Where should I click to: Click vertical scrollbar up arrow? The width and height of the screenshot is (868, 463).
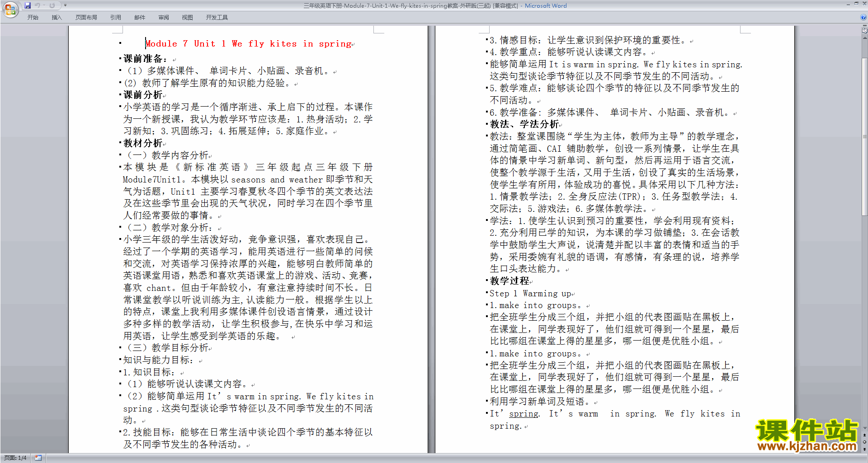tap(864, 38)
